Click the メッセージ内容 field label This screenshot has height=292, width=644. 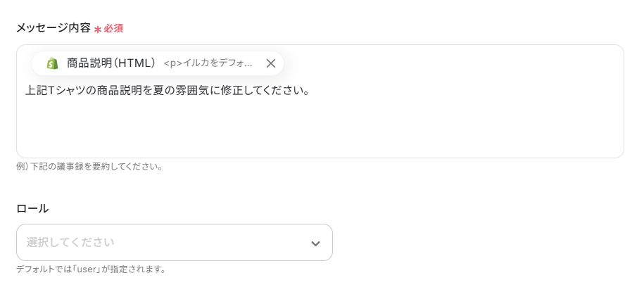click(x=53, y=28)
